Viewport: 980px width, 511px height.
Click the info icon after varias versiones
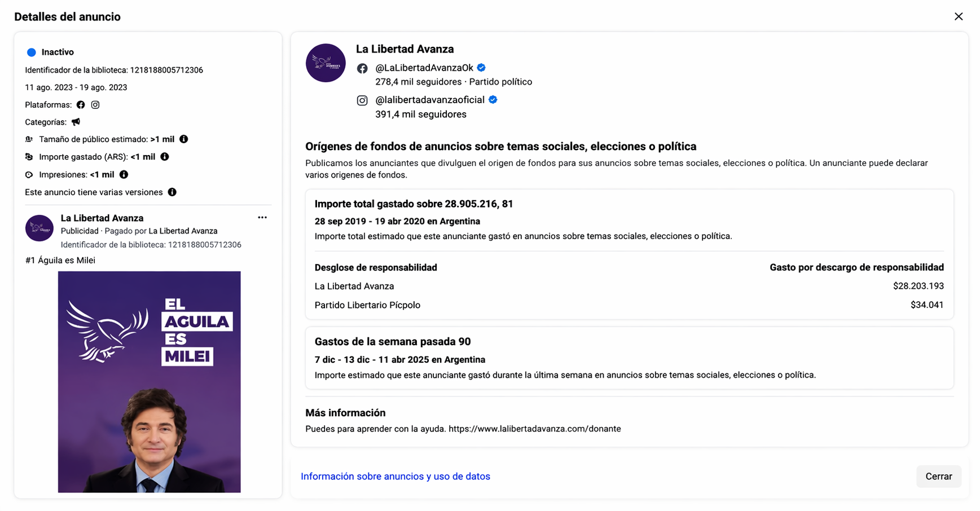pyautogui.click(x=172, y=192)
